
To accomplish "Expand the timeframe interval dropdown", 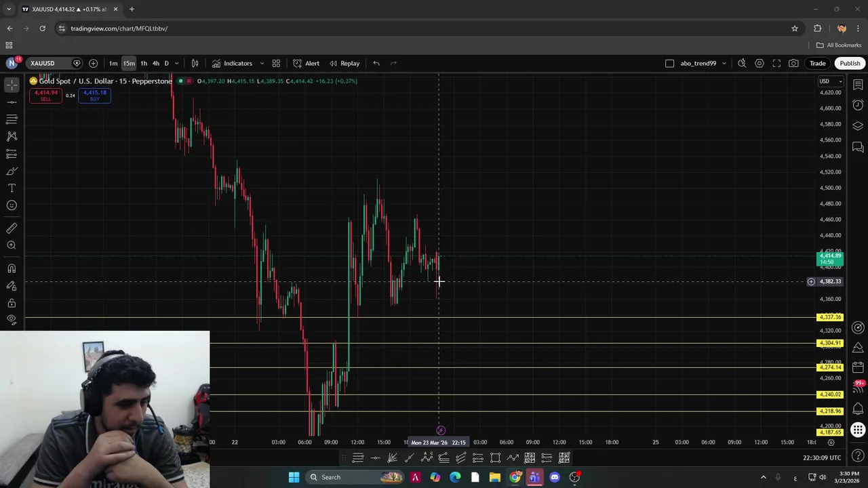I will (x=176, y=63).
